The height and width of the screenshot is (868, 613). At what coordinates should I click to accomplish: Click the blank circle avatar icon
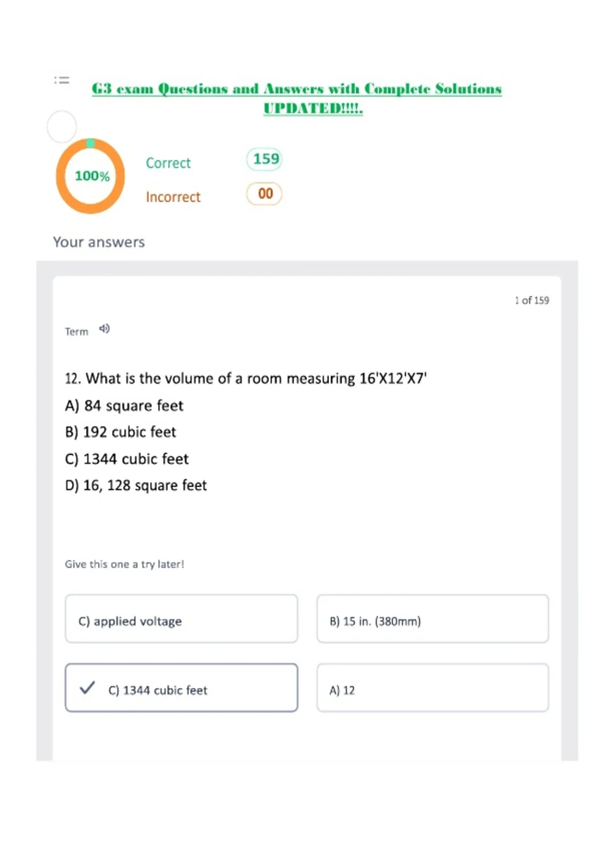coord(62,126)
